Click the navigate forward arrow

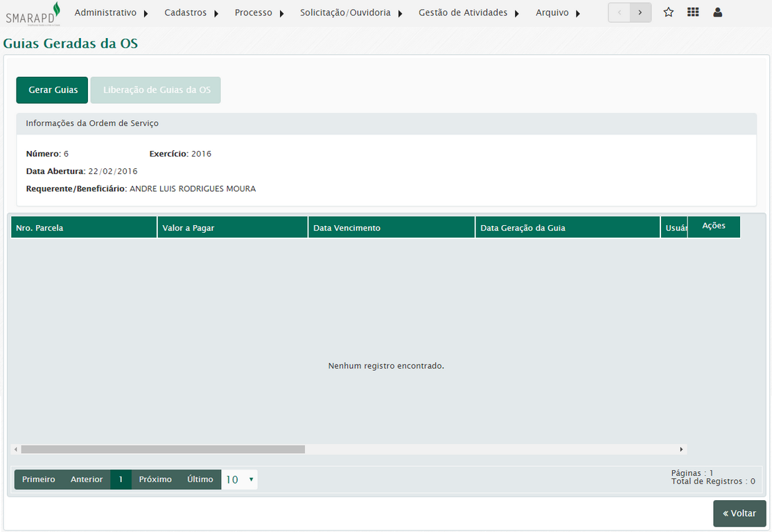tap(640, 12)
